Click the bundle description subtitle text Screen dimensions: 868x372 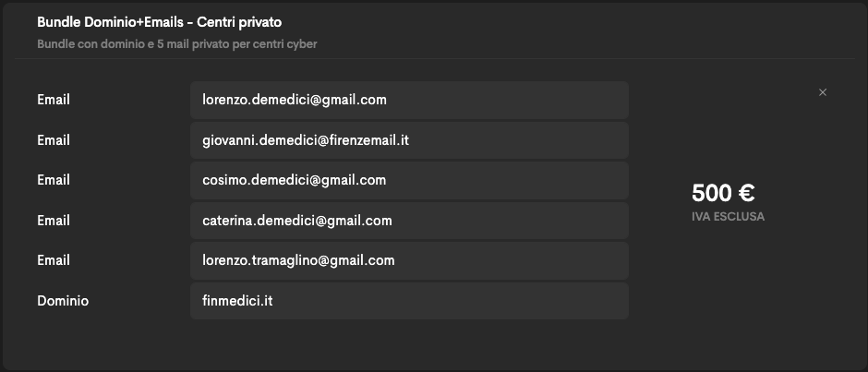coord(177,44)
